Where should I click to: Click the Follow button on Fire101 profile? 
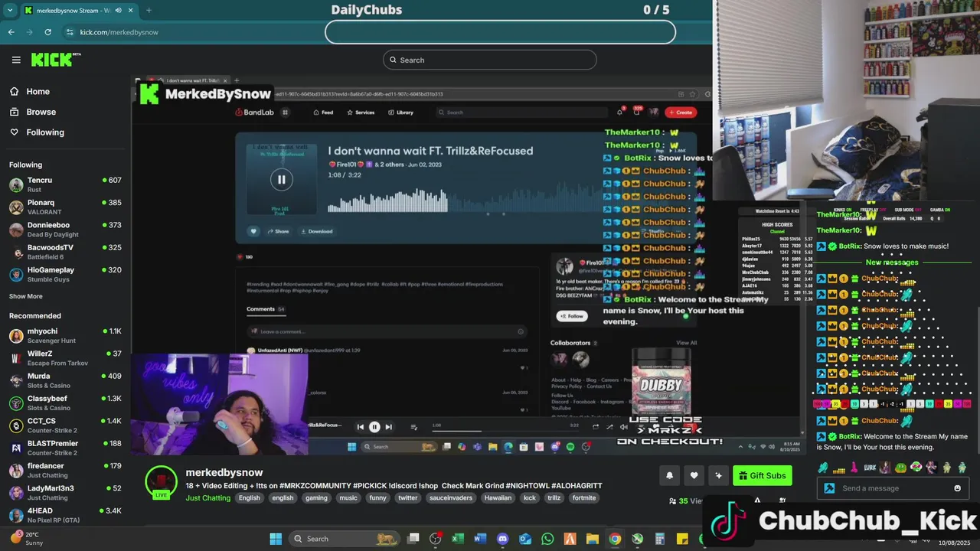(x=571, y=316)
